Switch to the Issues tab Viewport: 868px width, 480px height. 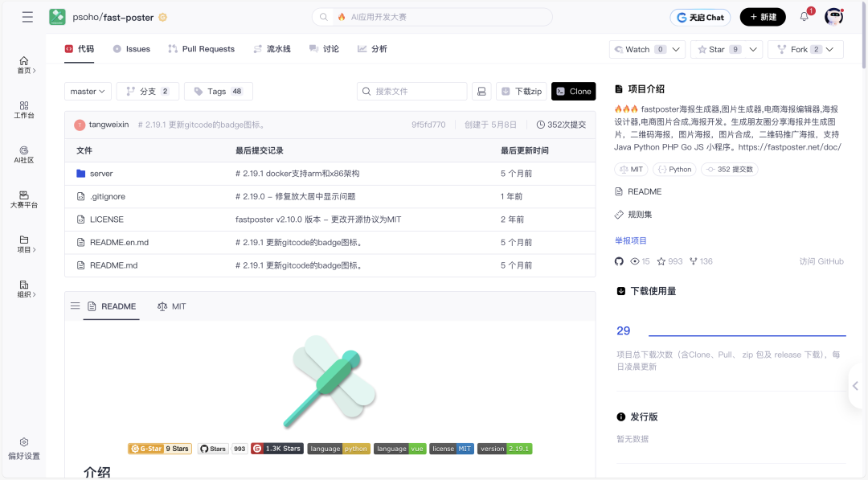(132, 49)
